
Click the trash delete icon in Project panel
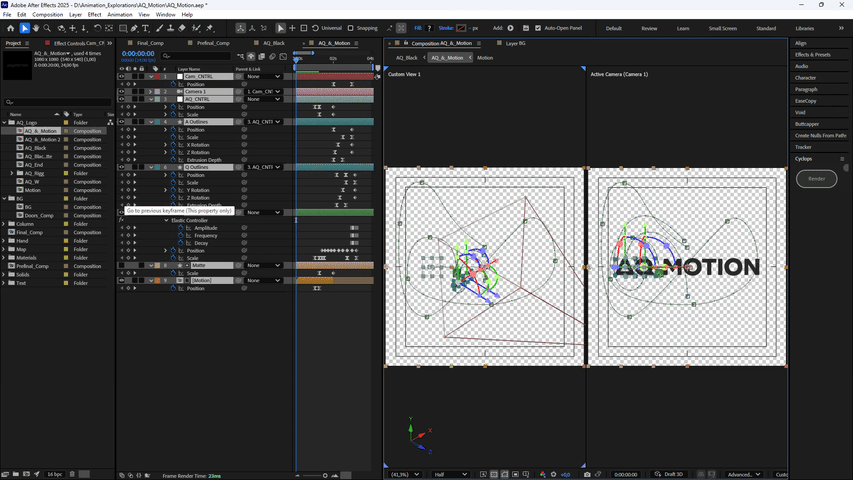click(x=72, y=475)
